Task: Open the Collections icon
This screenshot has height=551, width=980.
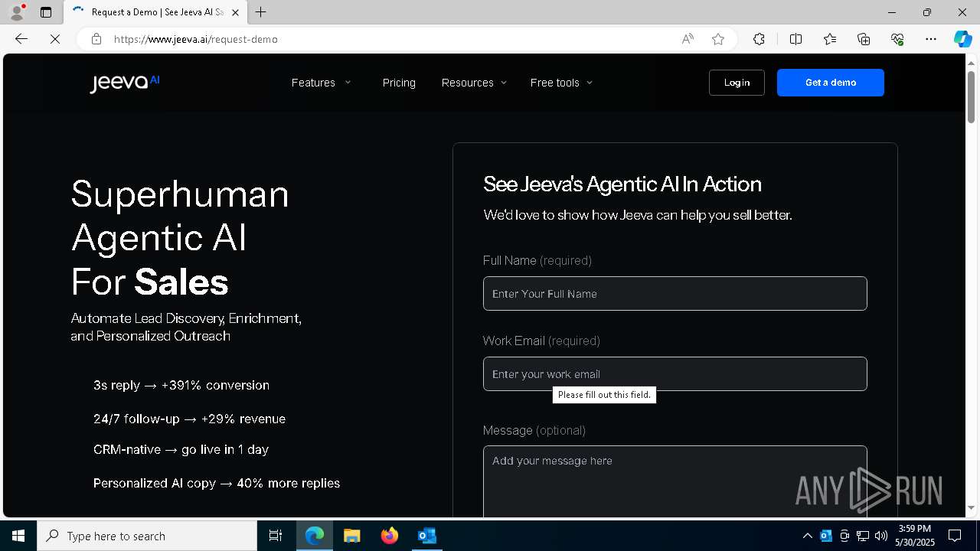Action: (x=864, y=39)
